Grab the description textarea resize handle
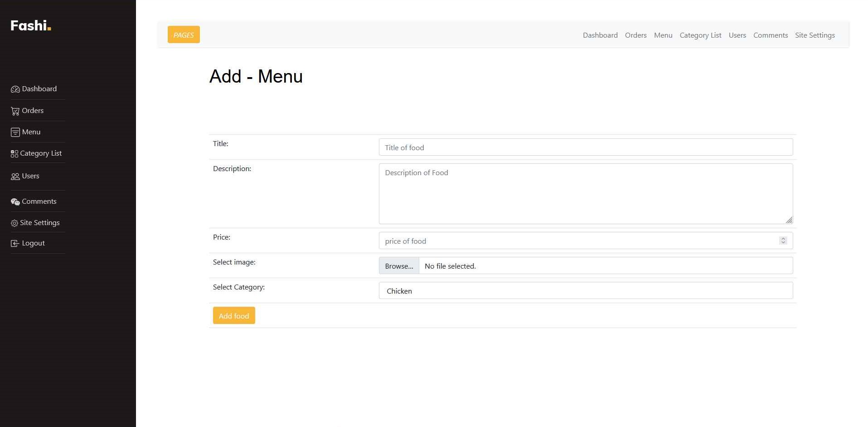Screen dimensions: 868x427 789,220
